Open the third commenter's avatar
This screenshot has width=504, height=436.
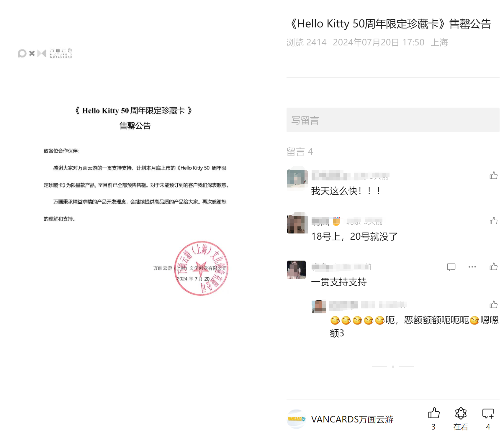click(296, 270)
